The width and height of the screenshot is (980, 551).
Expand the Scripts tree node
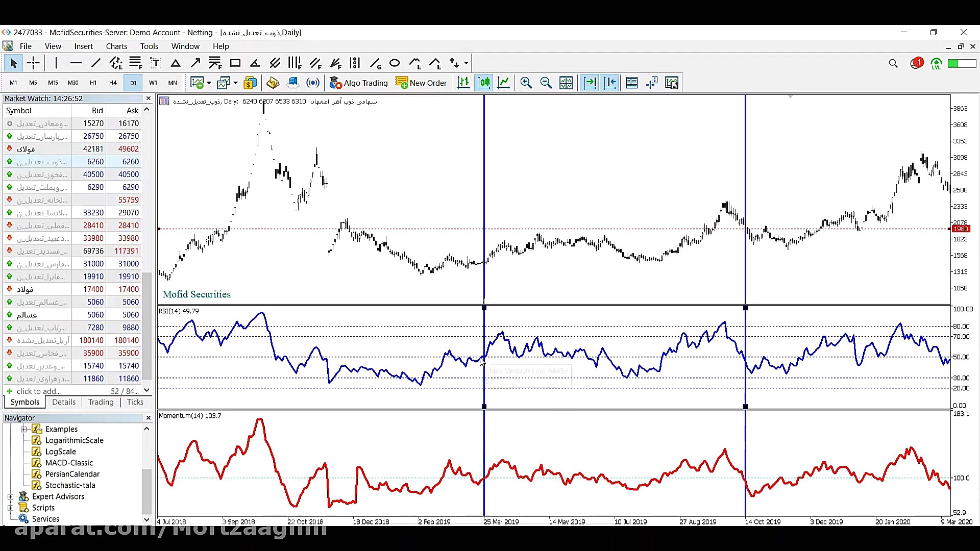(11, 508)
